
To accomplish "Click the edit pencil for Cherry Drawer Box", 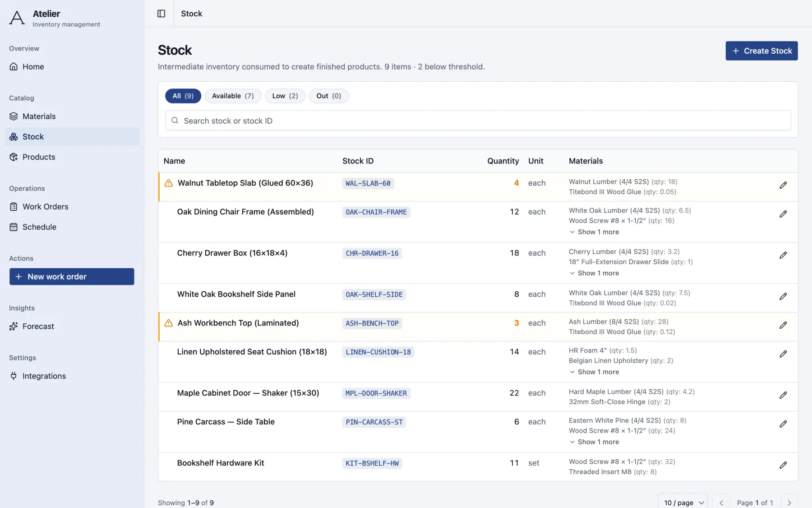I will click(783, 255).
